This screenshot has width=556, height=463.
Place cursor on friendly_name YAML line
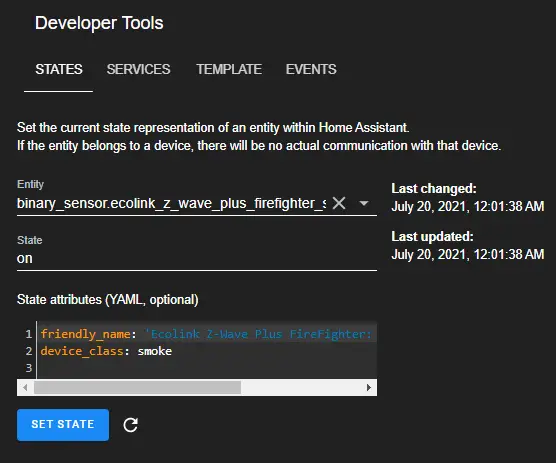[x=206, y=334]
